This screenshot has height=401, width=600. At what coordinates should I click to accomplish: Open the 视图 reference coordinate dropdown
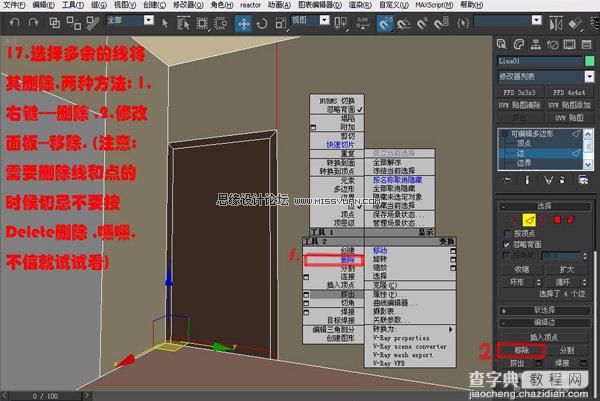tap(324, 20)
